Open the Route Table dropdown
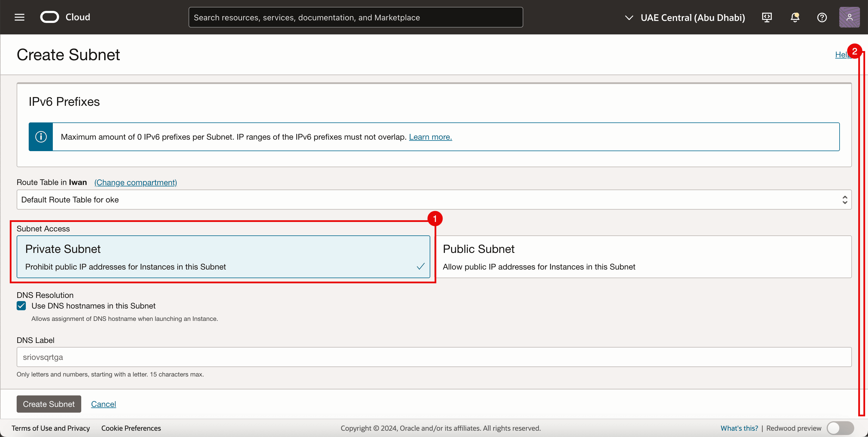The width and height of the screenshot is (868, 437). pos(434,200)
